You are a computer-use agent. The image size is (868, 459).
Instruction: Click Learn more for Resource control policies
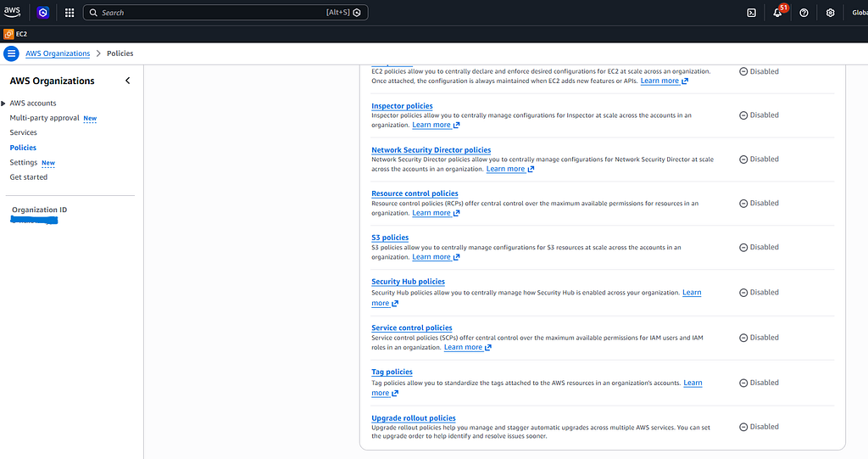pos(437,213)
